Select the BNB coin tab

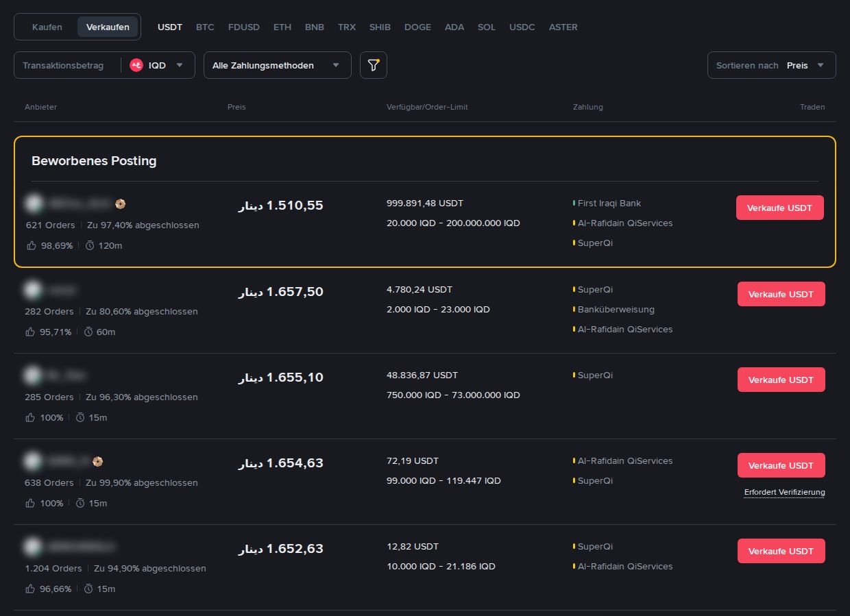(x=315, y=27)
